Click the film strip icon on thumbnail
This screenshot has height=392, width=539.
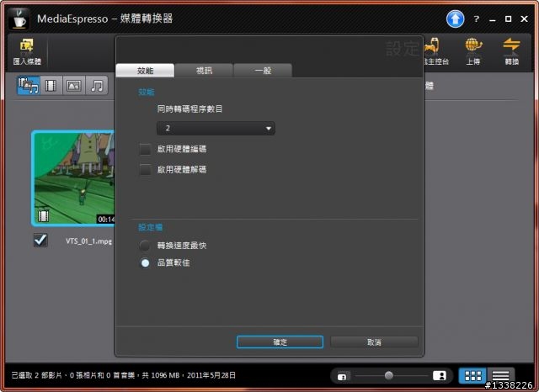point(43,215)
